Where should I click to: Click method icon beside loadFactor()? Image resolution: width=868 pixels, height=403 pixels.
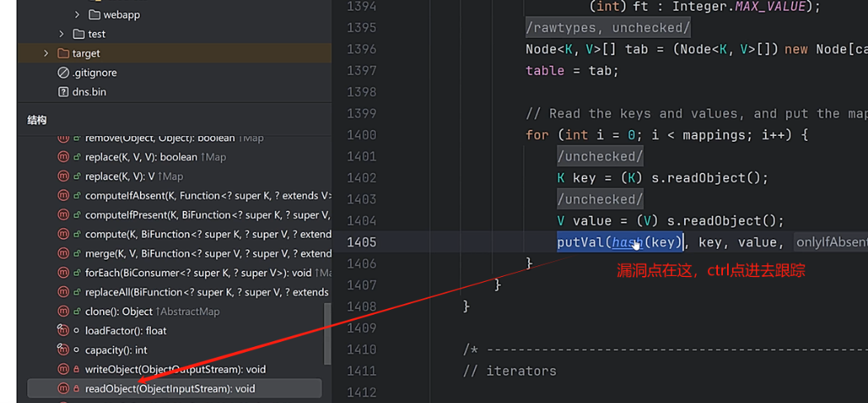[x=63, y=331]
